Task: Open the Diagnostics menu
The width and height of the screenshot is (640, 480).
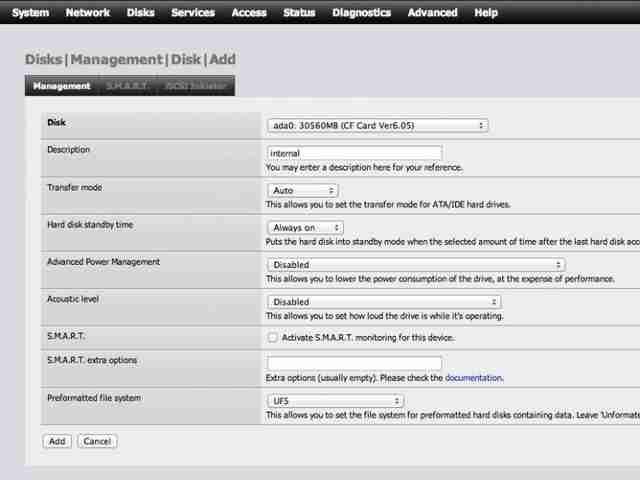Action: click(x=362, y=13)
